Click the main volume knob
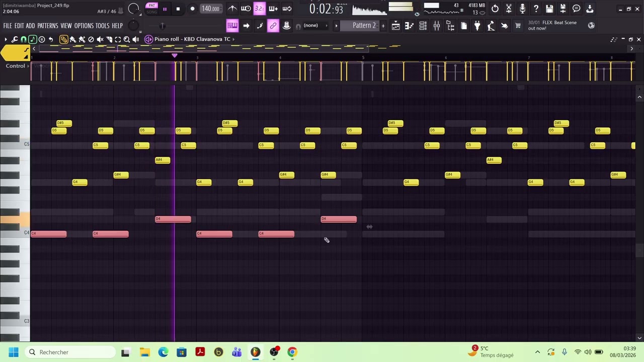The height and width of the screenshot is (362, 644). [133, 9]
